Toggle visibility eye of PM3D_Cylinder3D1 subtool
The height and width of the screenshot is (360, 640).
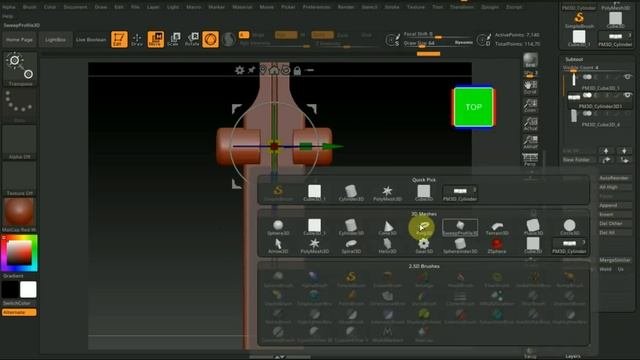click(627, 95)
